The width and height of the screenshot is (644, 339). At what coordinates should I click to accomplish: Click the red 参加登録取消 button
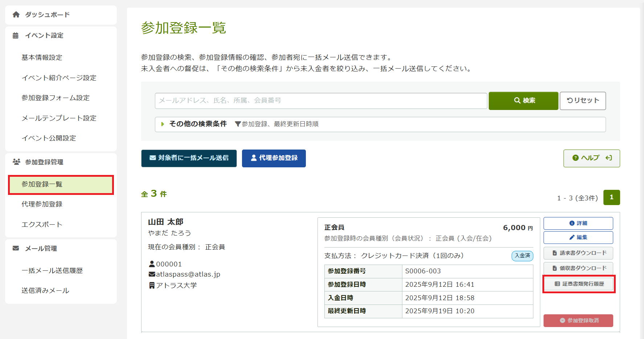[x=578, y=320]
